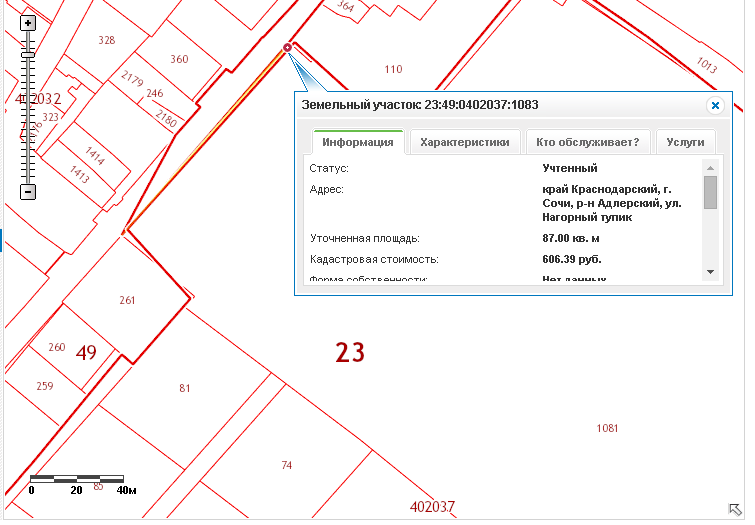Open the Характеристики tab
This screenshot has height=525, width=755.
point(465,142)
